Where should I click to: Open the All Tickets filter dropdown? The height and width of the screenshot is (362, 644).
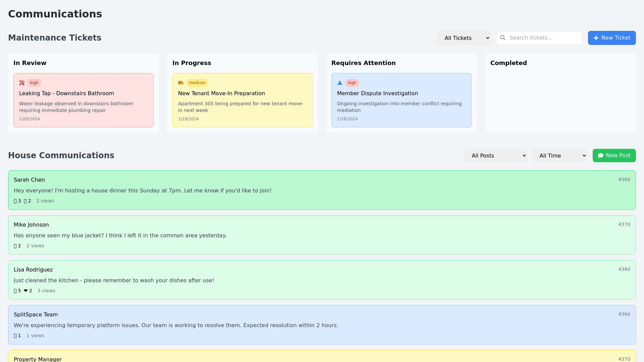tap(464, 38)
